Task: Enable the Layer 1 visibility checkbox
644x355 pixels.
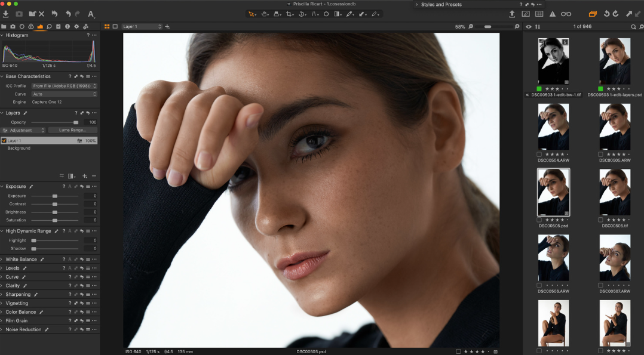Action: (x=5, y=140)
